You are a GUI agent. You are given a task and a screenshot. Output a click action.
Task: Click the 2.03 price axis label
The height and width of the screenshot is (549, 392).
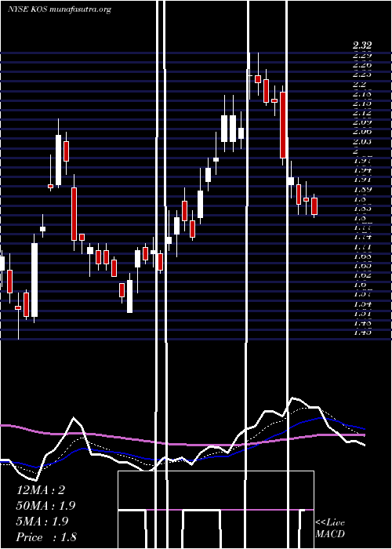point(362,141)
